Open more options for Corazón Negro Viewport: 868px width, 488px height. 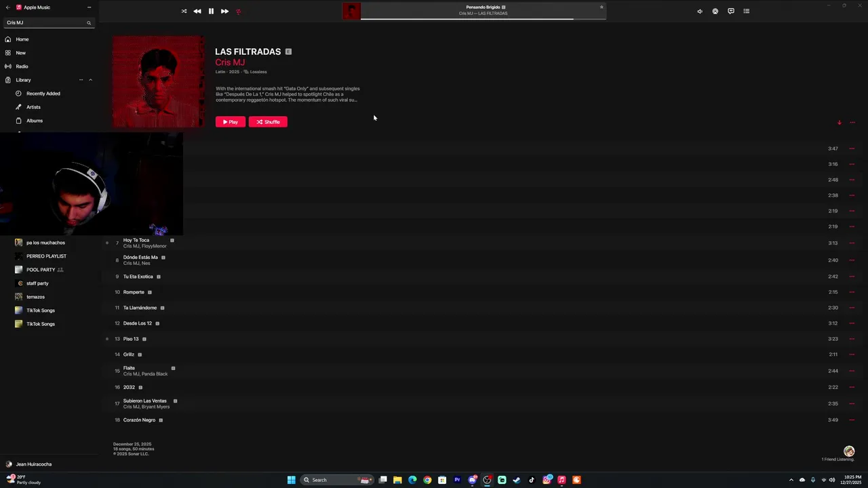point(852,420)
